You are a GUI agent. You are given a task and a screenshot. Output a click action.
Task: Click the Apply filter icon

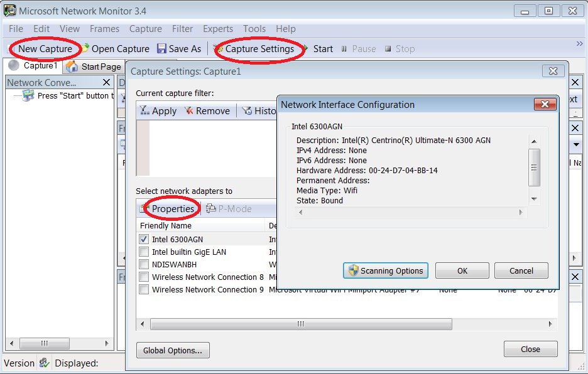pyautogui.click(x=144, y=110)
